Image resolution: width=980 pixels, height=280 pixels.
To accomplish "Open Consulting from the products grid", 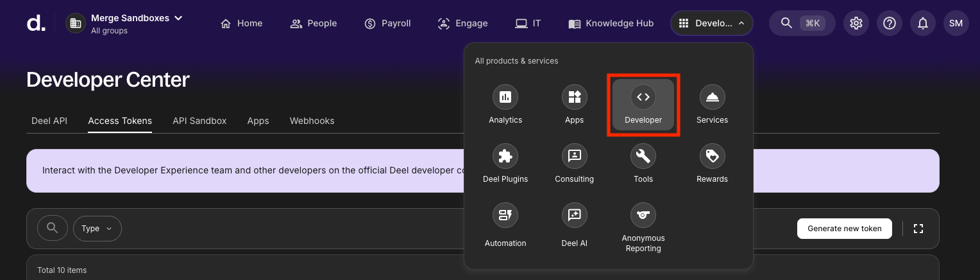I will pos(574,156).
